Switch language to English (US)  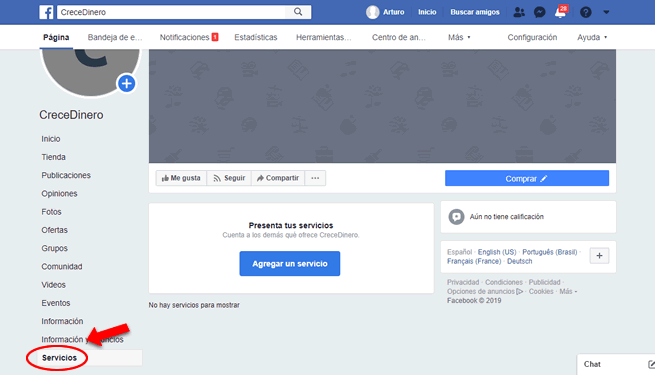(x=497, y=252)
